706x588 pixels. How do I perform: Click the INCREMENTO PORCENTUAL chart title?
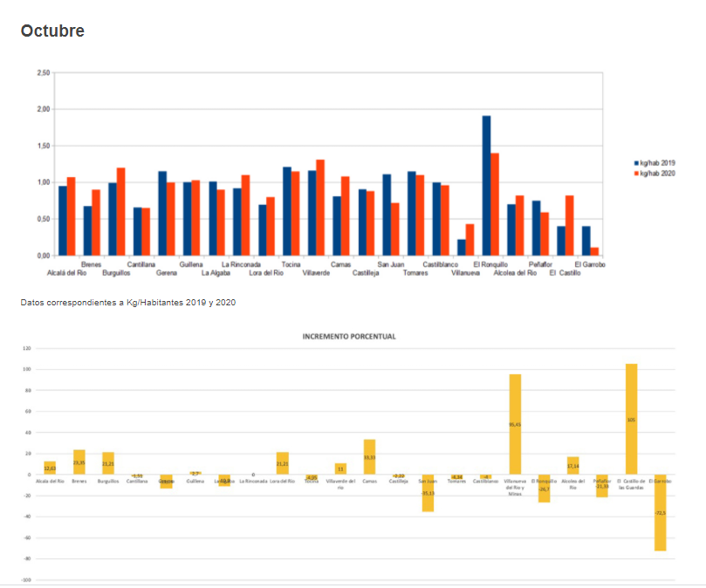(349, 336)
